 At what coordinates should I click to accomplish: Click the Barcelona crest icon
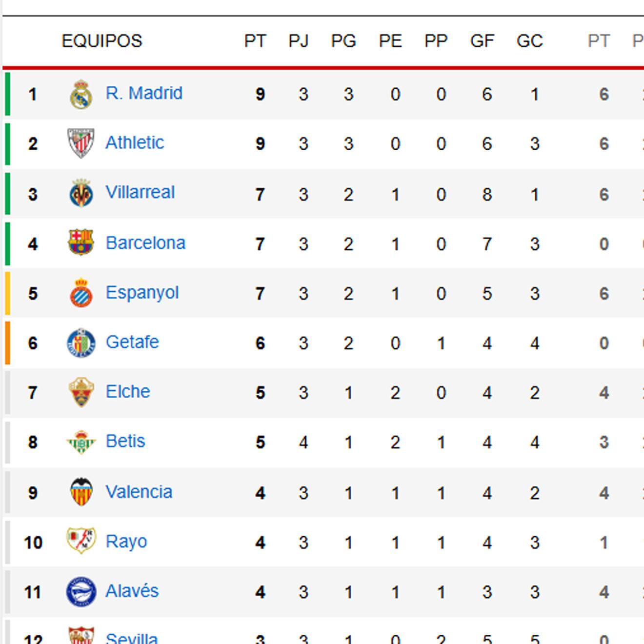(x=81, y=242)
